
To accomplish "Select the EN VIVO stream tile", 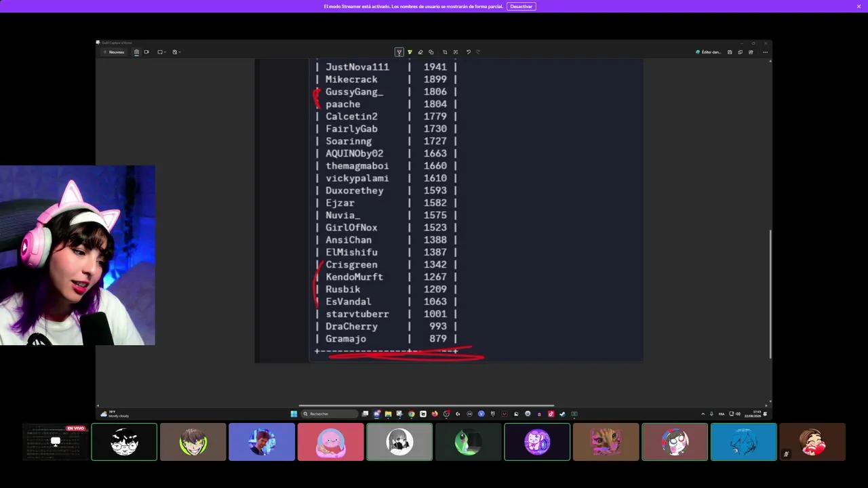I will tap(56, 442).
